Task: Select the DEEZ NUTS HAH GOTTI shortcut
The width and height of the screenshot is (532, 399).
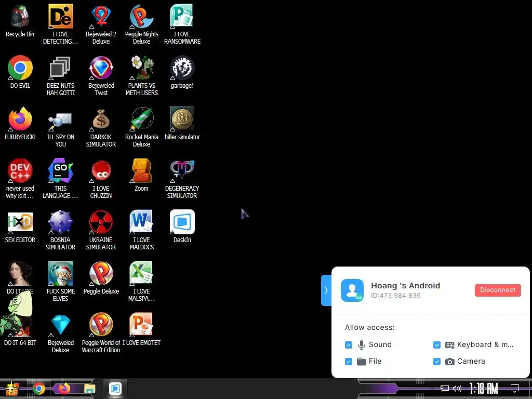Action: point(60,76)
